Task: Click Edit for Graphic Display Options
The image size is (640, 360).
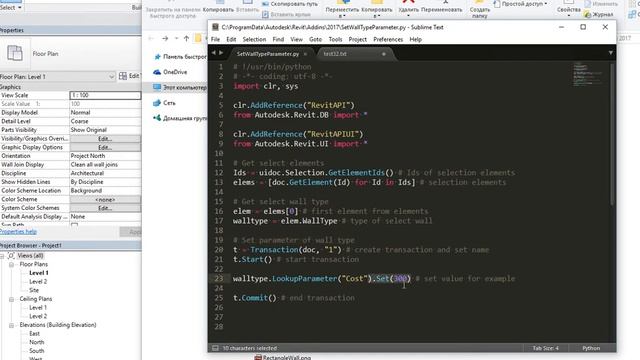Action: tap(105, 147)
